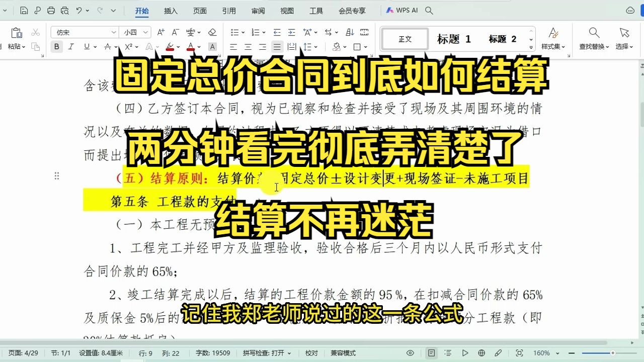Click the Italic icon
The height and width of the screenshot is (362, 644).
(71, 47)
